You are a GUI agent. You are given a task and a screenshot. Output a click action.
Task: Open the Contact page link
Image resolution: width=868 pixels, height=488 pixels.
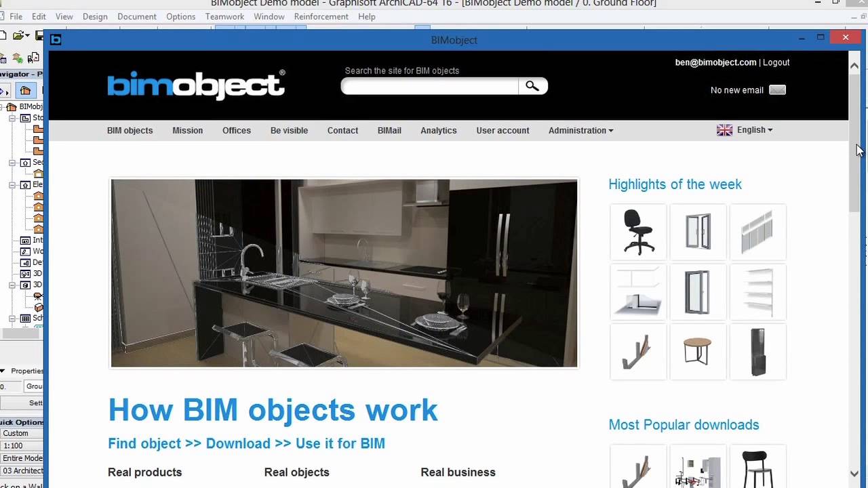342,130
